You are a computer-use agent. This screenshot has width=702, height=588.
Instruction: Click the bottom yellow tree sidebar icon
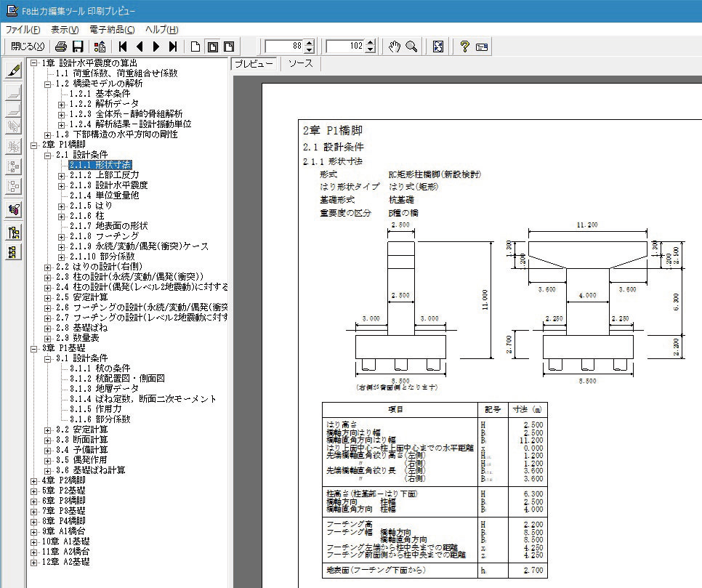click(x=13, y=252)
